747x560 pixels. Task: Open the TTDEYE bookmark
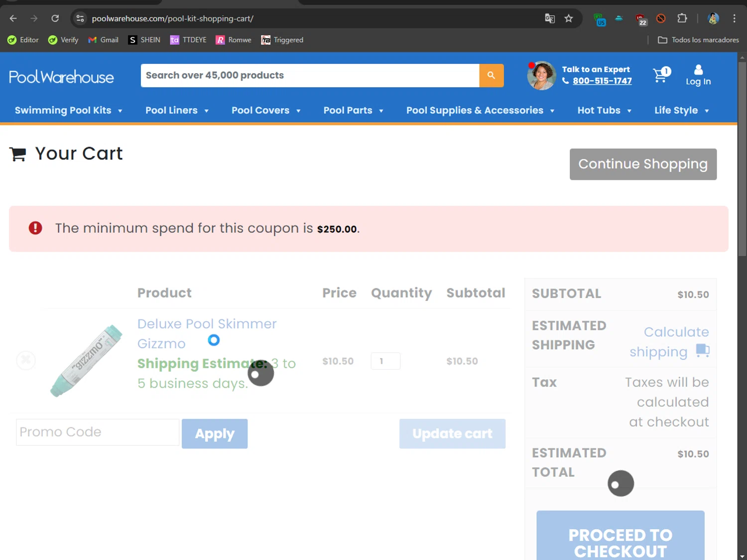coord(188,40)
